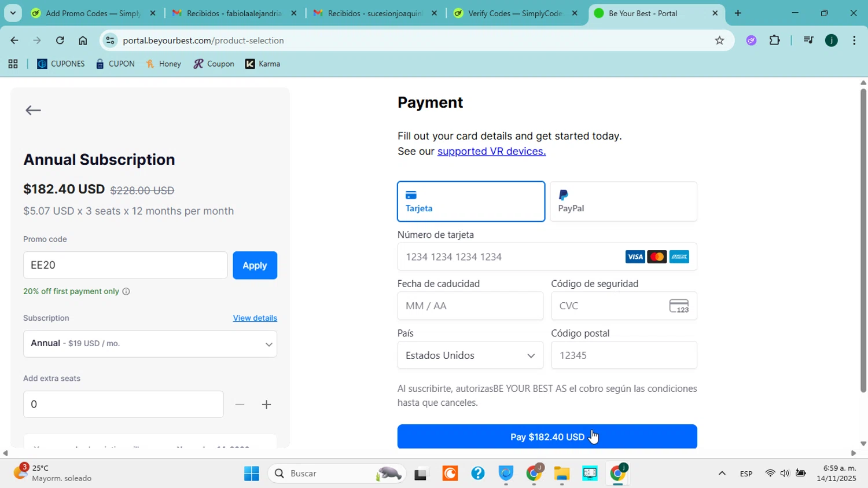Switch to Add Promo Codes tab

coord(93,13)
